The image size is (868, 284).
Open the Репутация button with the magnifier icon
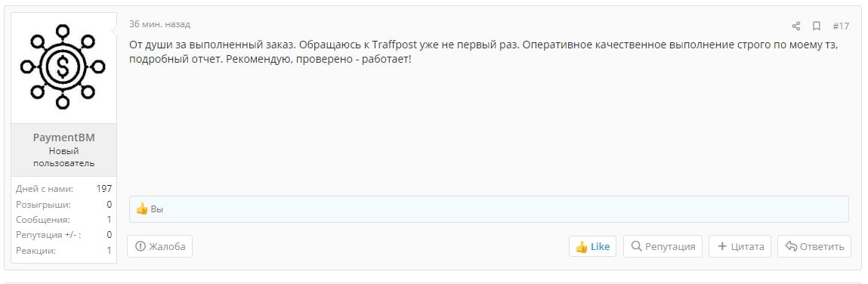pyautogui.click(x=663, y=246)
